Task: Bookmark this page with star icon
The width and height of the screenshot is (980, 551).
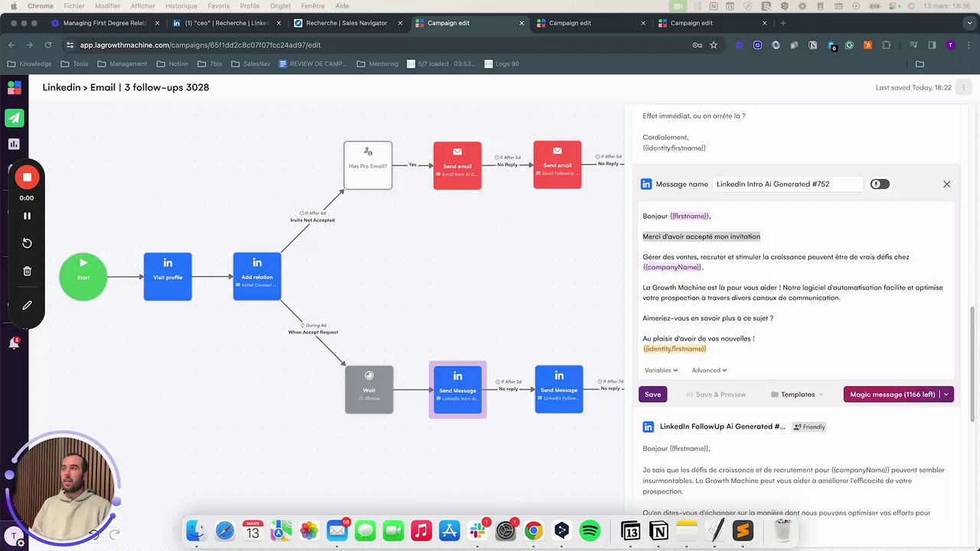Action: 714,45
